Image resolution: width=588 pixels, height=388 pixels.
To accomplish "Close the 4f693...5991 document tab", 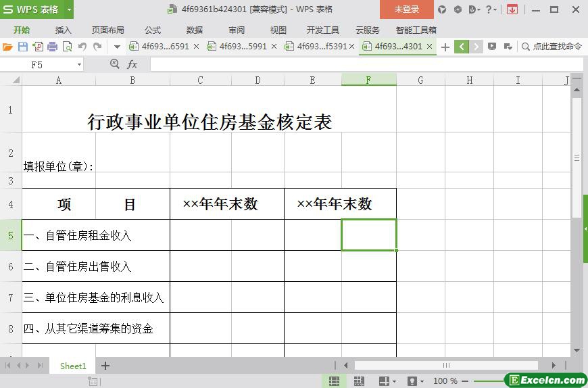I will (274, 47).
